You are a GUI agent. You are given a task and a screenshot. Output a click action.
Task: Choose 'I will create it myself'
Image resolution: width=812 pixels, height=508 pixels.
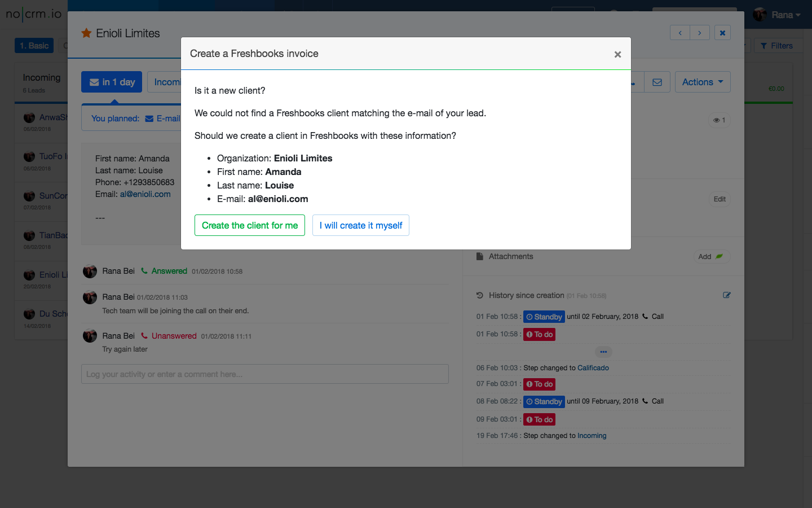(360, 225)
